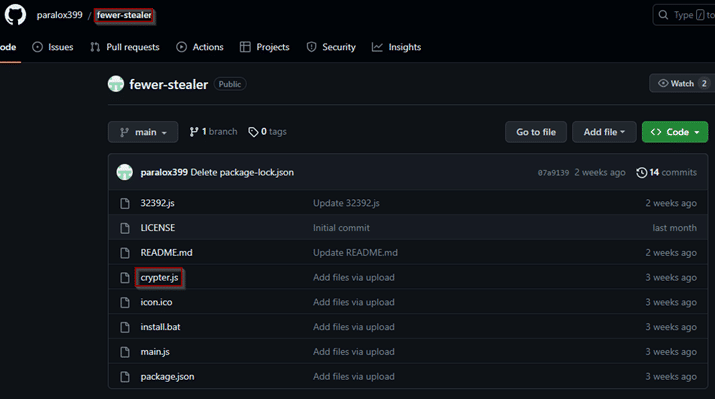Switch to the Pull requests tab
The image size is (715, 399).
(125, 47)
